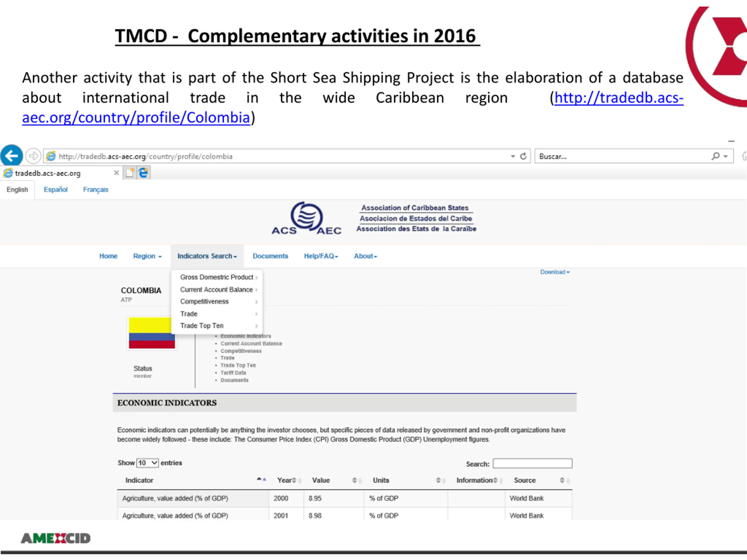Viewport: 747px width, 560px height.
Task: Select Trade Top Ten dropdown entry
Action: [x=217, y=326]
